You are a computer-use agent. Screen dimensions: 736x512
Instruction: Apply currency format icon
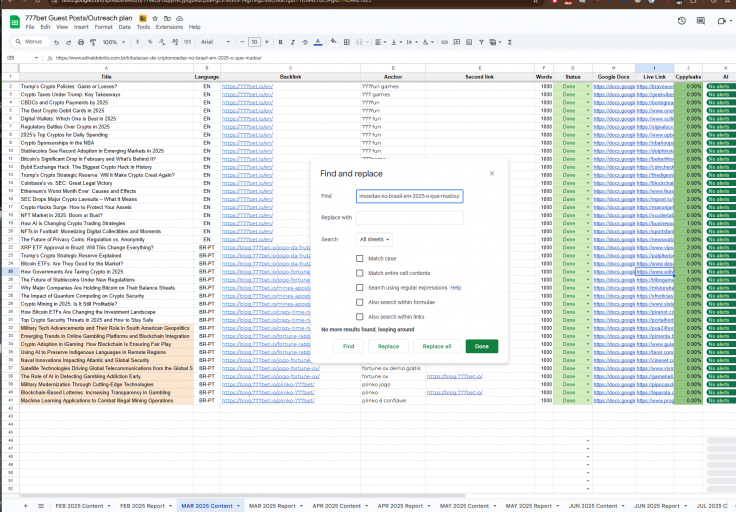pyautogui.click(x=138, y=42)
